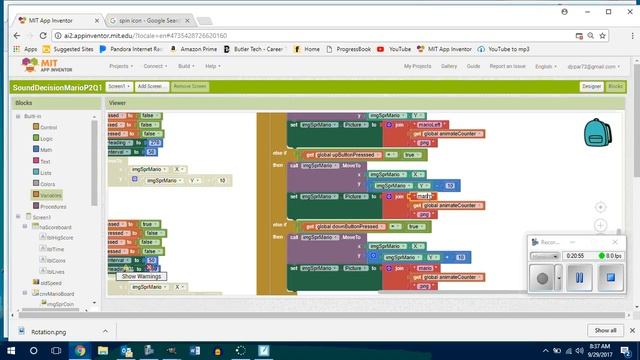Bookmark this page with star icon
The image size is (640, 360).
(602, 36)
